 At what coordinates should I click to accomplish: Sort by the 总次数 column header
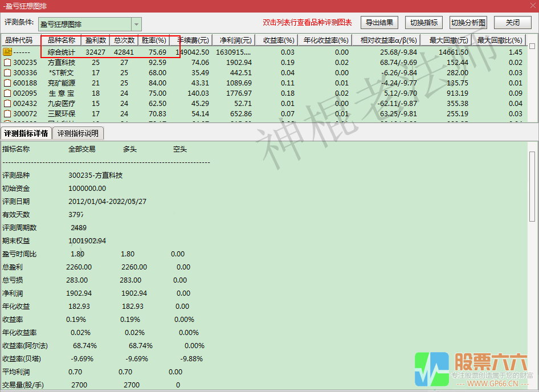[x=124, y=40]
